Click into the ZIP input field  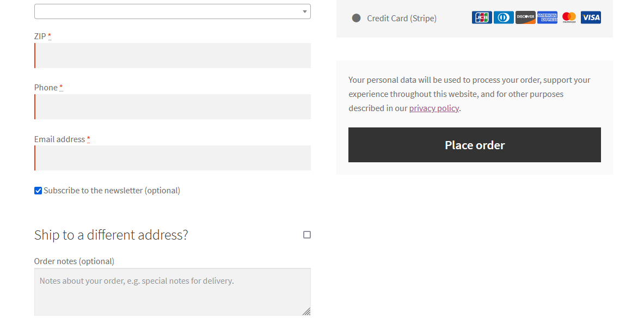tap(173, 56)
